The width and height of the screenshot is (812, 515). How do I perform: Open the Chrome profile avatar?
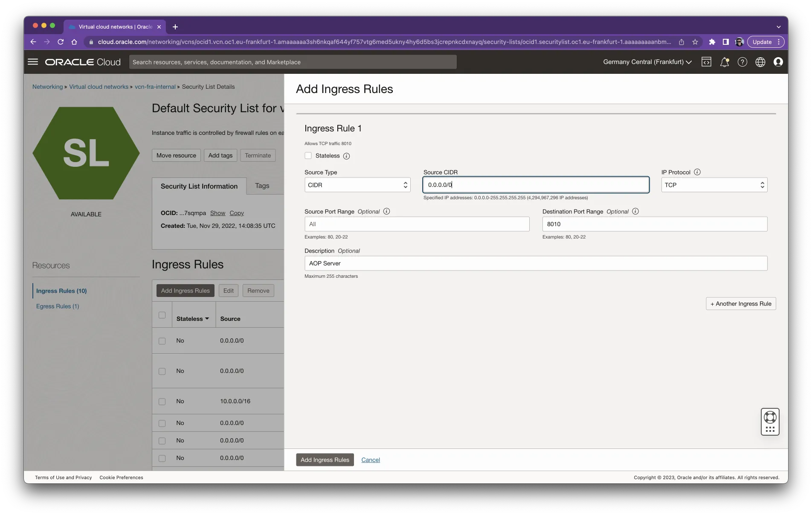(739, 42)
